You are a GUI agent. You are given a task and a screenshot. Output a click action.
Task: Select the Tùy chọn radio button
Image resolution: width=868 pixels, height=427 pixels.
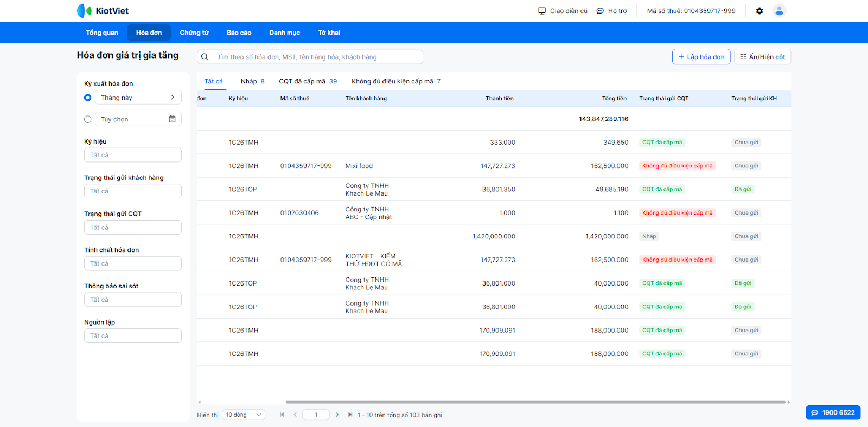point(88,119)
